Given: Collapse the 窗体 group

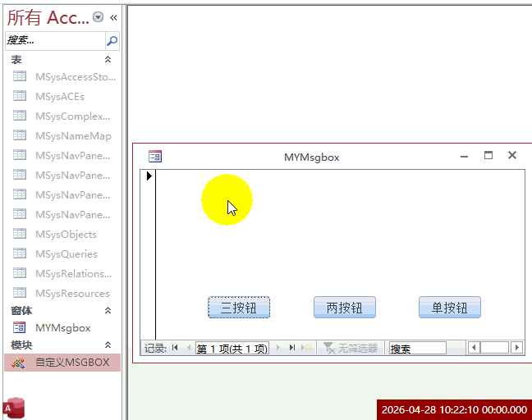Looking at the screenshot, I should pyautogui.click(x=108, y=311).
